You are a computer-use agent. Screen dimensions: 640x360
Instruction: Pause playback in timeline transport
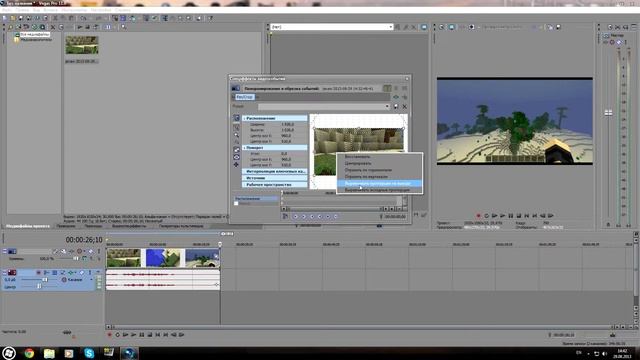tap(142, 335)
